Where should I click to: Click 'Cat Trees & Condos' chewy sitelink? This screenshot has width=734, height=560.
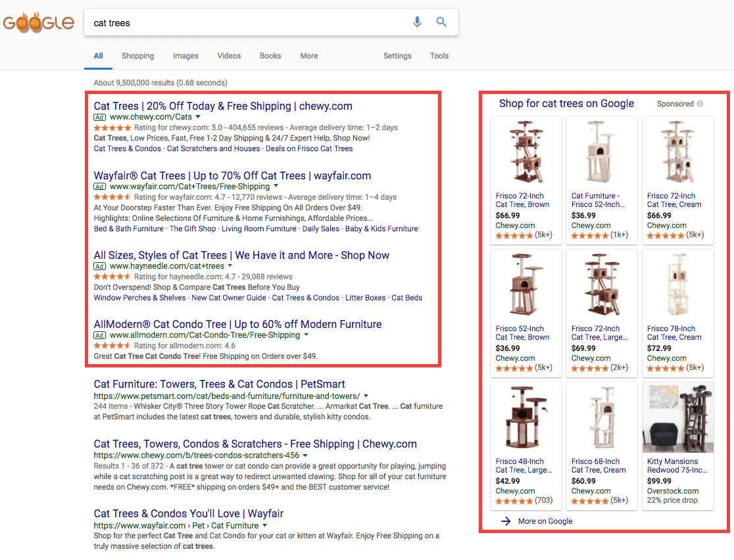(x=128, y=149)
